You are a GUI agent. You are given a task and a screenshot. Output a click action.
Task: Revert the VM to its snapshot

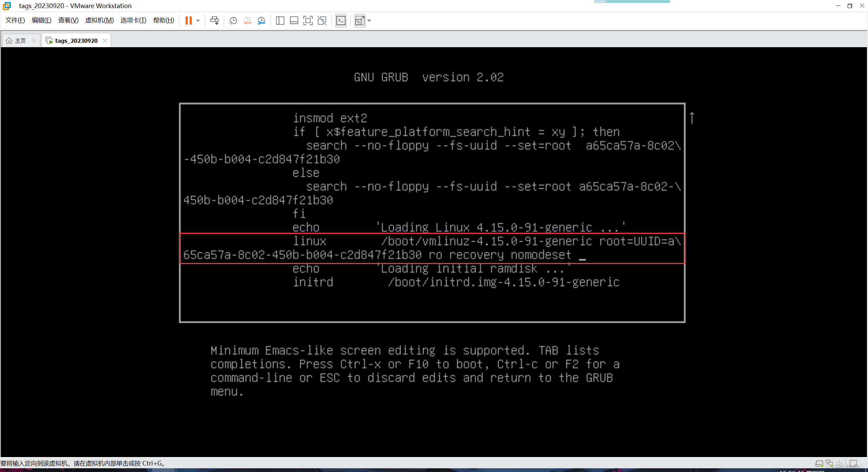pyautogui.click(x=247, y=20)
